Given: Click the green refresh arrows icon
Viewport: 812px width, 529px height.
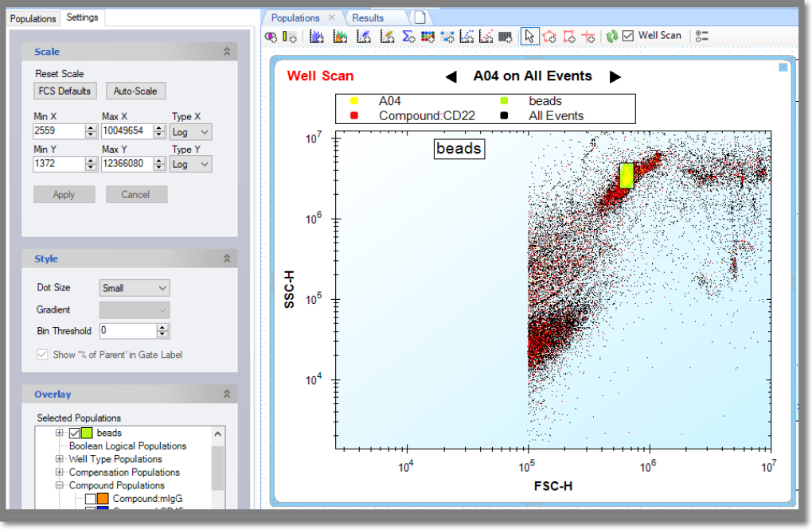Looking at the screenshot, I should (x=611, y=37).
